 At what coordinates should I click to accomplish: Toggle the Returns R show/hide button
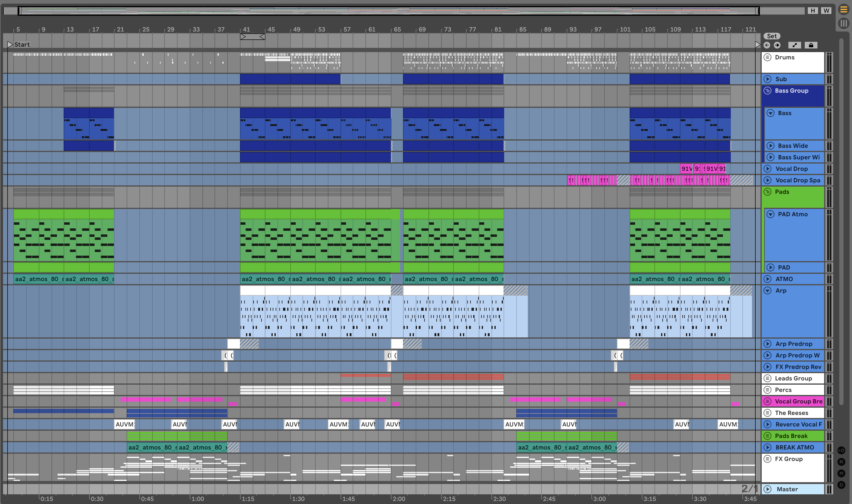click(841, 462)
